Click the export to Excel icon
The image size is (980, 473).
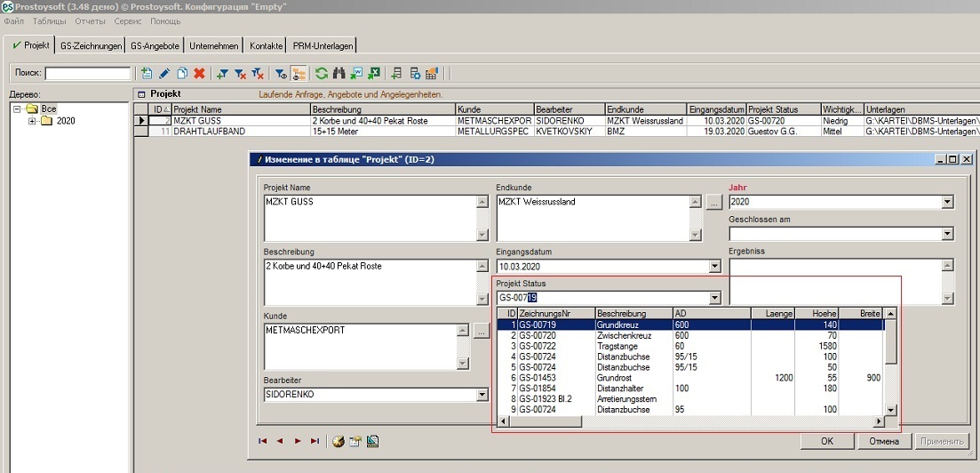(x=374, y=74)
